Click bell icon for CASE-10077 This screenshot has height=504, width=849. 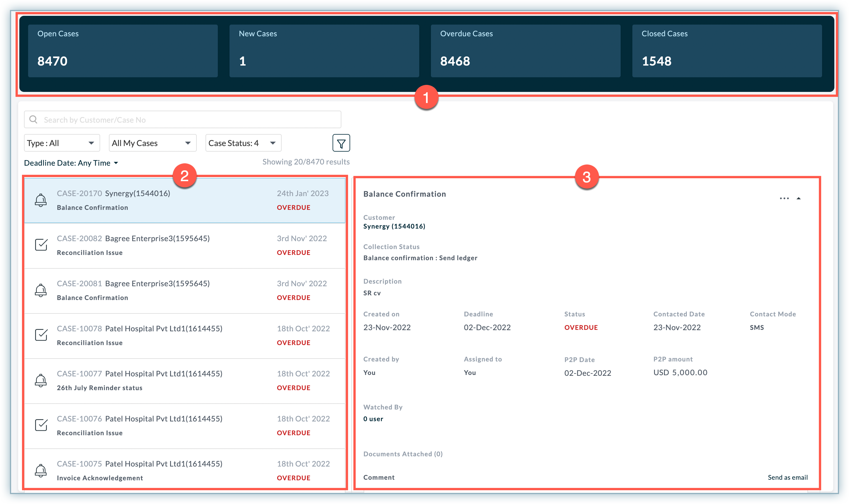pos(41,380)
